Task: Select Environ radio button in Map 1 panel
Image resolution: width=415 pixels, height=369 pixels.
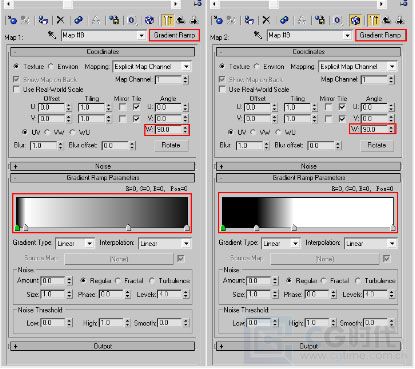Action: 51,67
